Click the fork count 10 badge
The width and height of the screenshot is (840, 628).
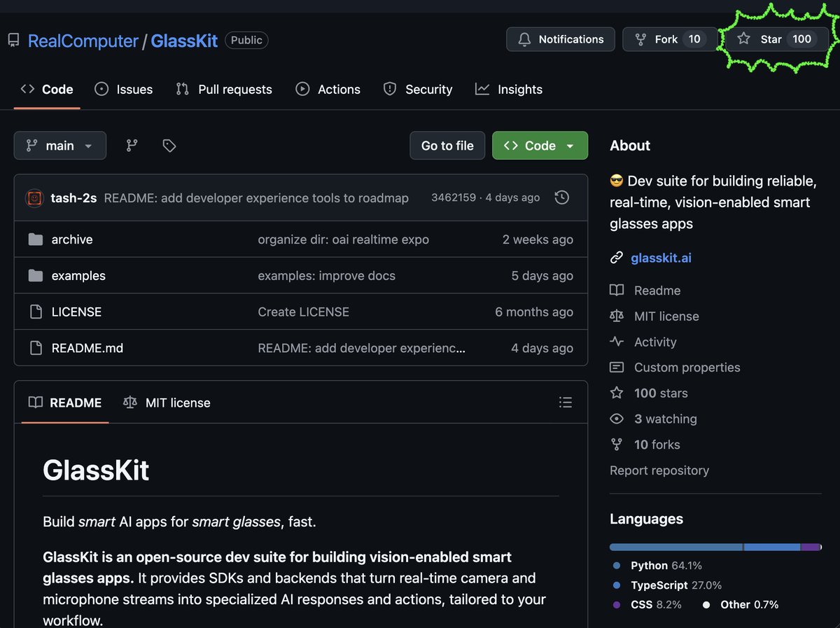[x=694, y=39]
